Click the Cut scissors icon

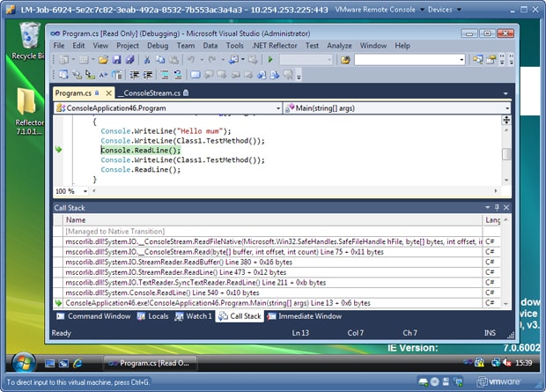coord(147,60)
